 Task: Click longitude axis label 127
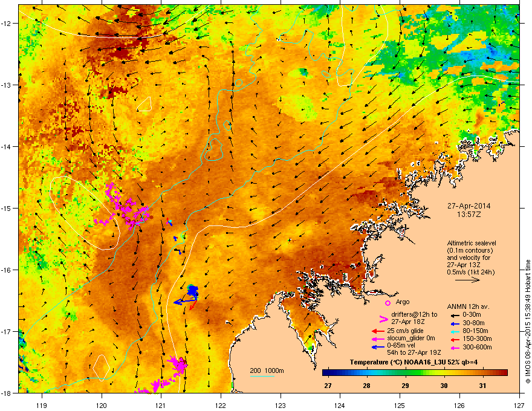pos(519,405)
